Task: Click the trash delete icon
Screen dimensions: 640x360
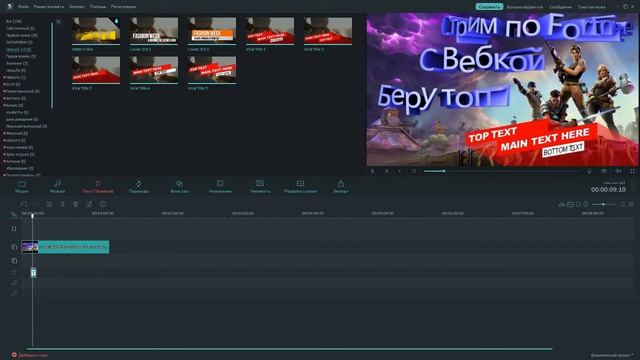Action: click(76, 204)
